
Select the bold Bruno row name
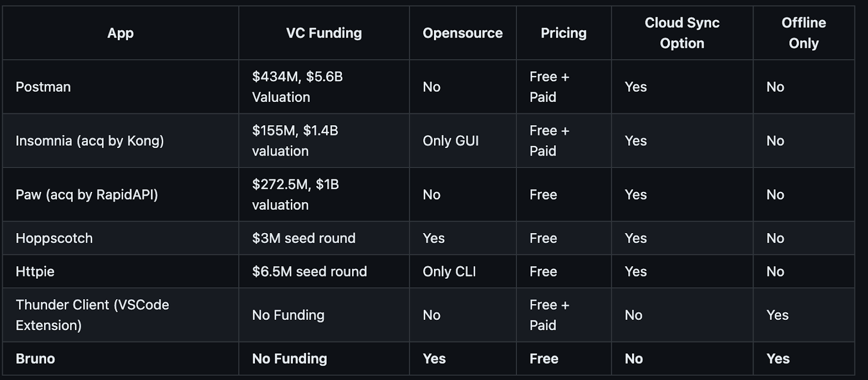pos(35,358)
